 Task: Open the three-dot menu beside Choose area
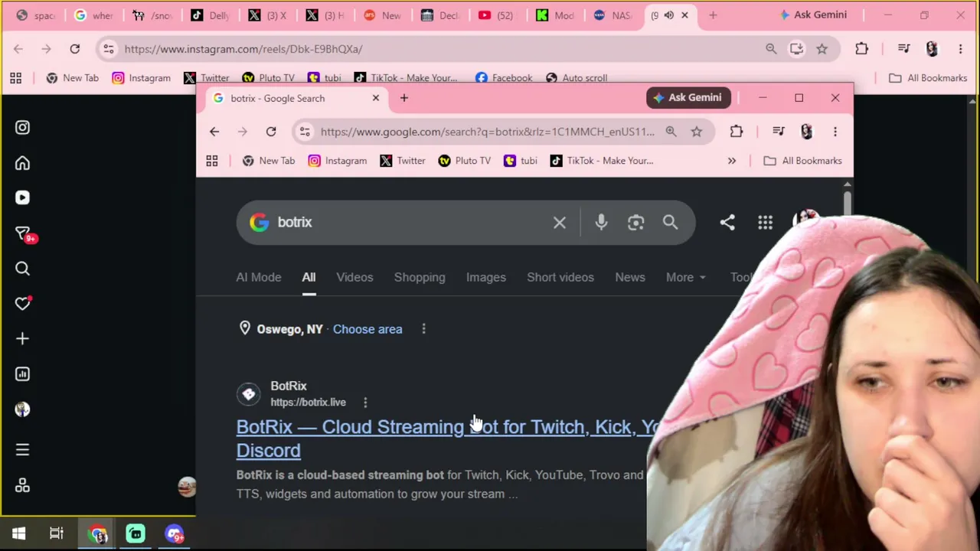click(x=423, y=329)
